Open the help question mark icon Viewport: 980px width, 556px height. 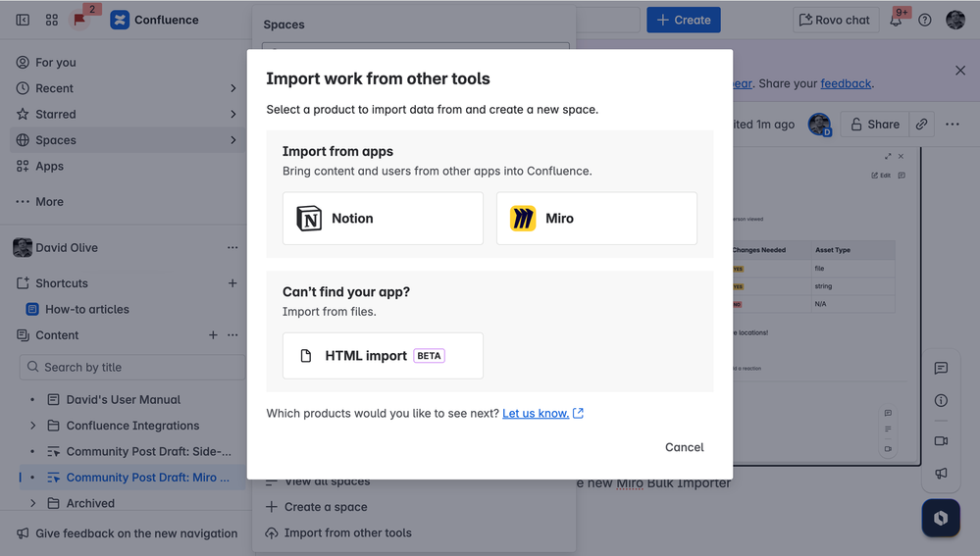[x=925, y=20]
